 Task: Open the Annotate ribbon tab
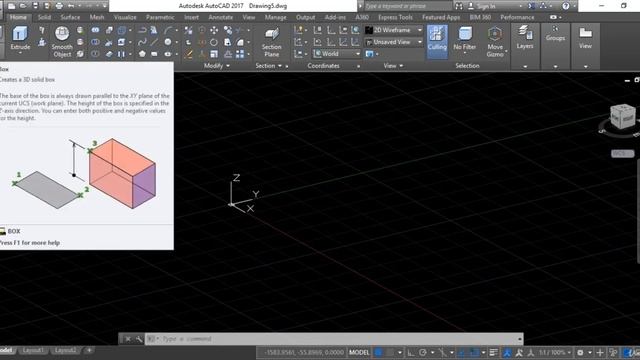coord(220,17)
